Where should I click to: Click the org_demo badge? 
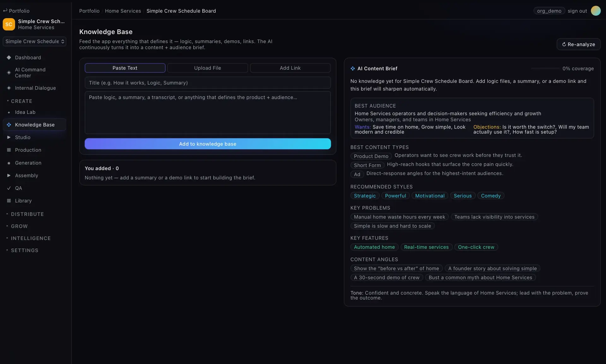(549, 11)
